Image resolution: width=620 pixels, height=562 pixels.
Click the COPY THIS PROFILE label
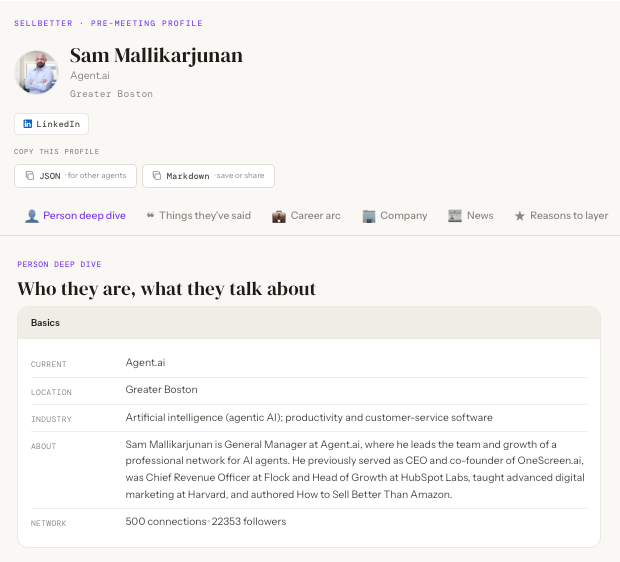click(57, 151)
